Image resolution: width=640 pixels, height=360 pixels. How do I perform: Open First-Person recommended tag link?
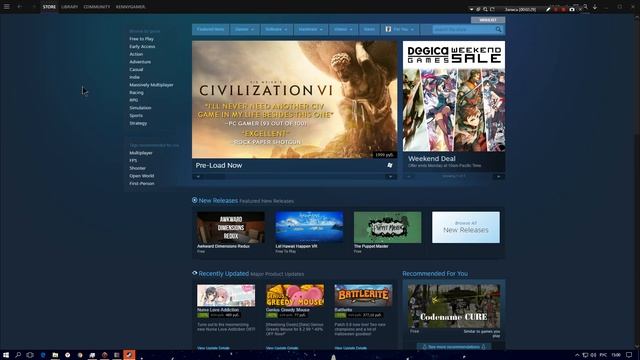click(x=142, y=184)
